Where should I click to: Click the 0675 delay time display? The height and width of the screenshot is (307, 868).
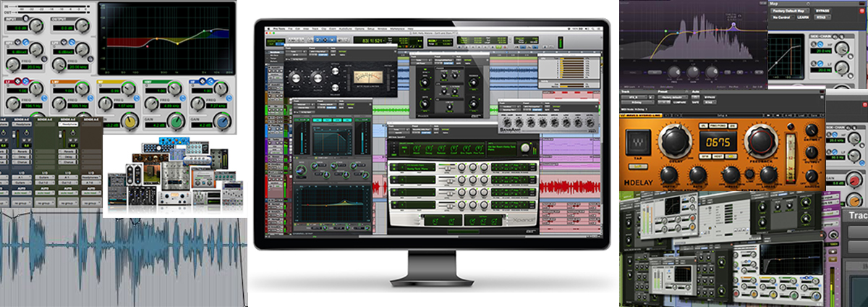point(718,141)
